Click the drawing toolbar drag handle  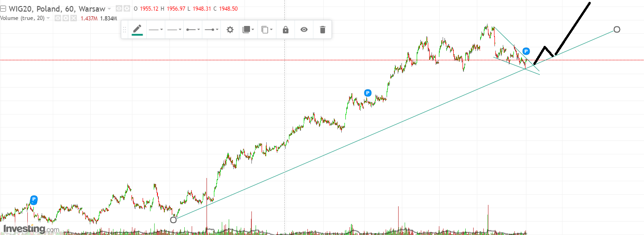tap(124, 30)
